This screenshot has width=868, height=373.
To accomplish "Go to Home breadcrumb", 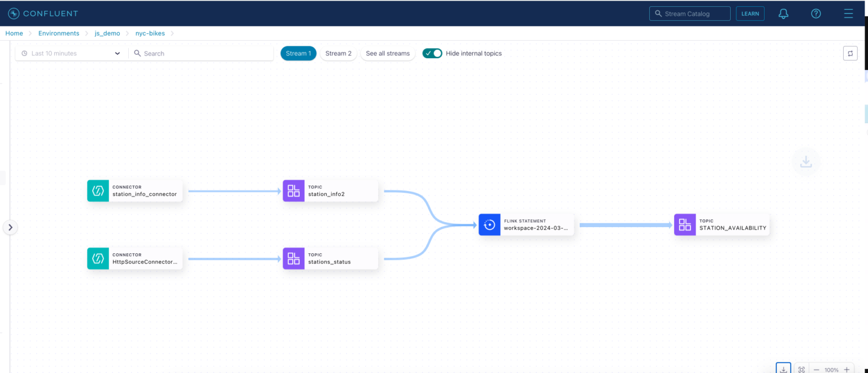I will point(14,33).
